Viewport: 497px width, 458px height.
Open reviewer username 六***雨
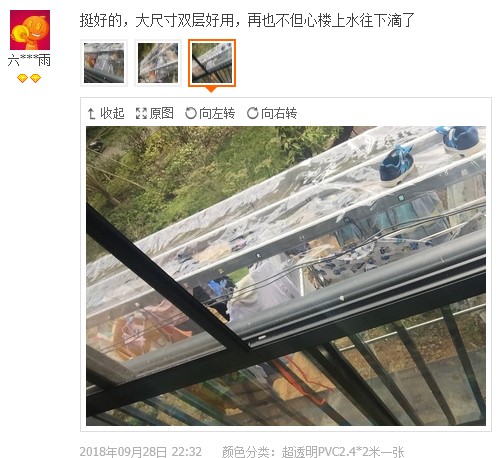pyautogui.click(x=29, y=61)
